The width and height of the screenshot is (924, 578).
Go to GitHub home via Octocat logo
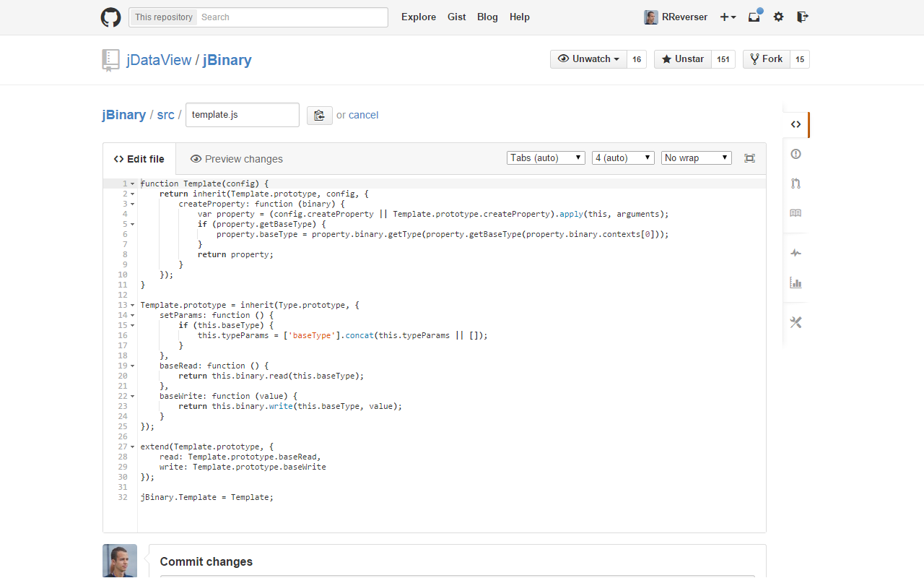110,17
